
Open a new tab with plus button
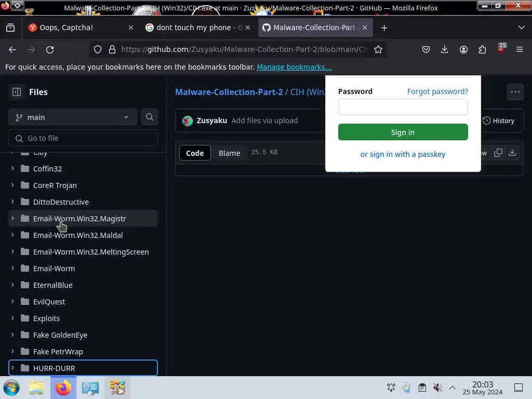(384, 28)
